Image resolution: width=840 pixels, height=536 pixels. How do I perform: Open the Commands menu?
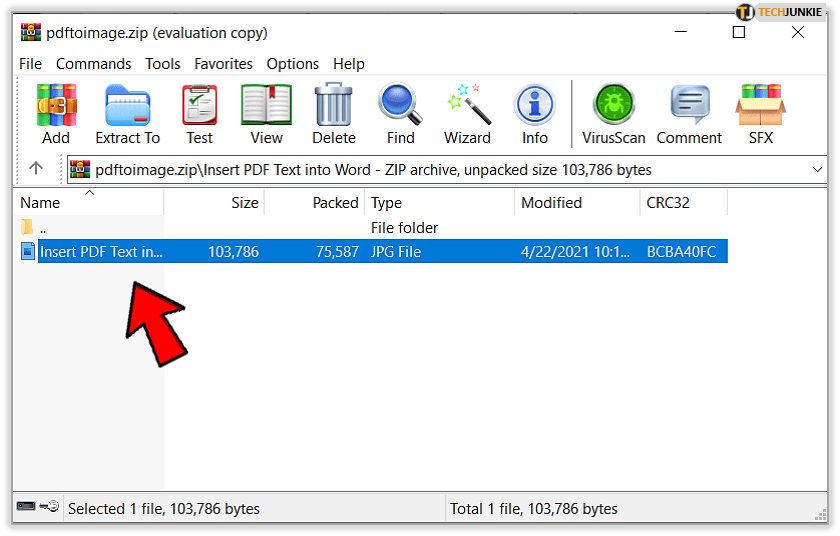pos(93,64)
